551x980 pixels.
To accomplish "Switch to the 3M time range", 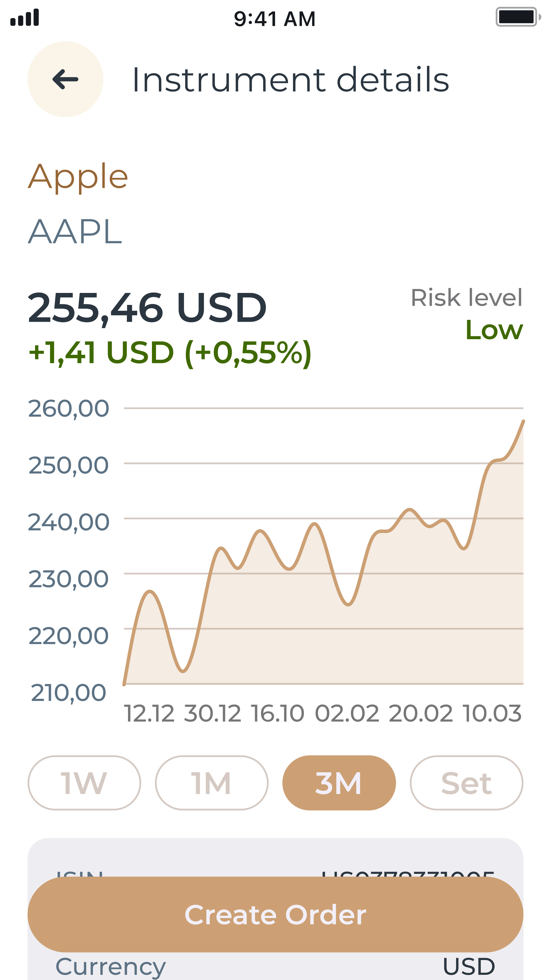I will pos(339,783).
